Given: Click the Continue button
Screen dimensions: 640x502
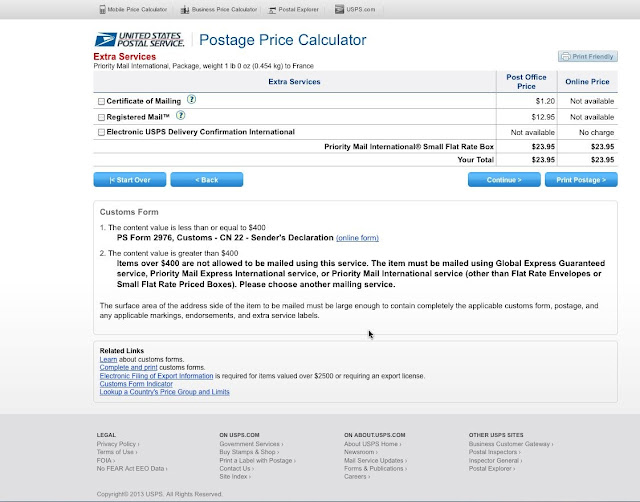Looking at the screenshot, I should point(504,180).
